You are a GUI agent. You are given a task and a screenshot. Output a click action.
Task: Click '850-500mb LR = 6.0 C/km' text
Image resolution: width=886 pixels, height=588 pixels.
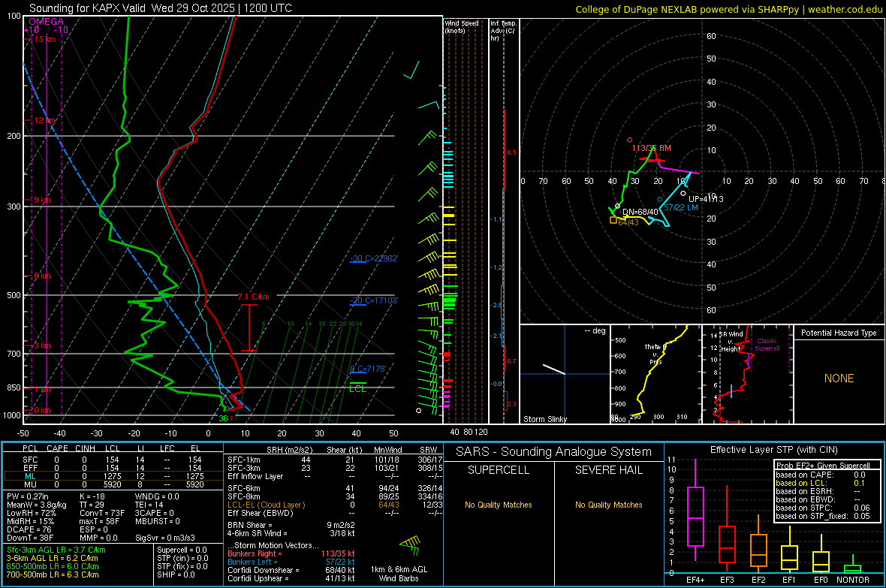[x=53, y=566]
